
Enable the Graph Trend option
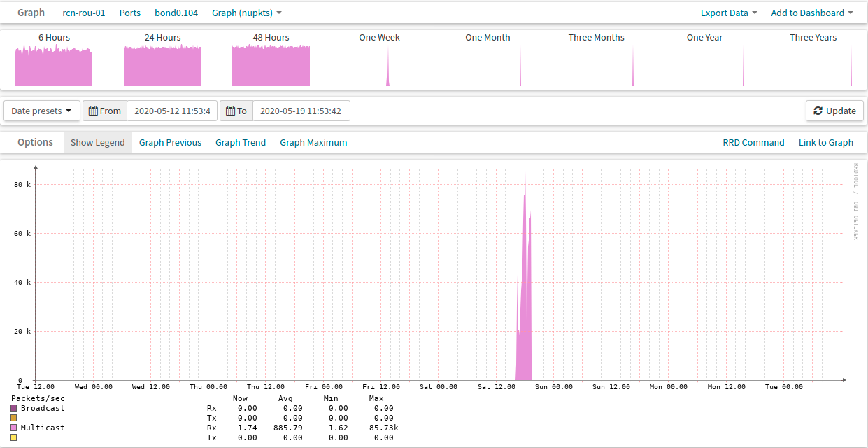241,142
